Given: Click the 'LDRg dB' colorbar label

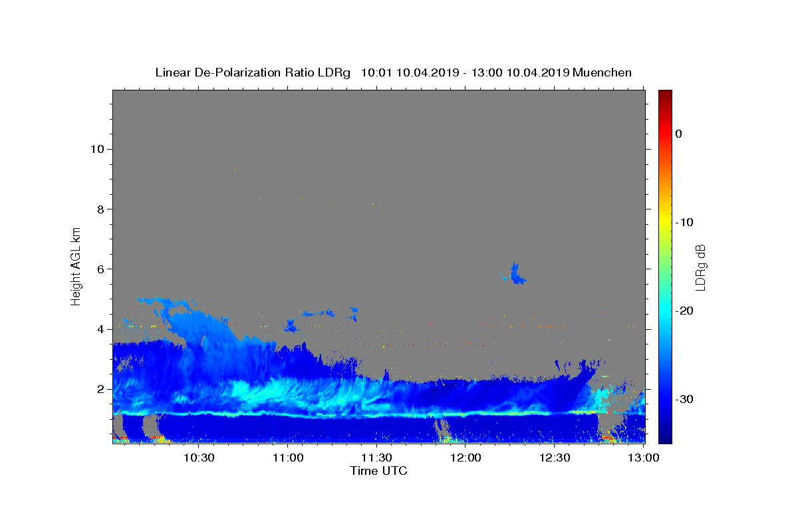Looking at the screenshot, I should click(700, 267).
